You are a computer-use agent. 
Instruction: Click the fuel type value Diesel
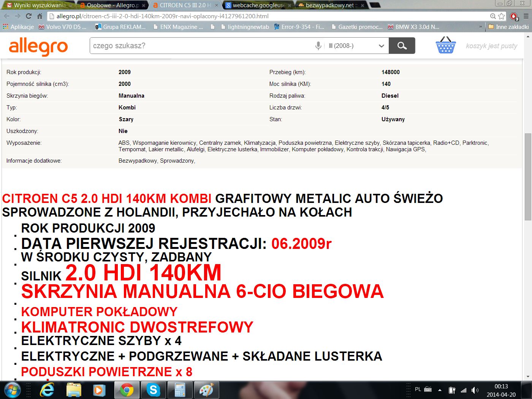coord(390,96)
